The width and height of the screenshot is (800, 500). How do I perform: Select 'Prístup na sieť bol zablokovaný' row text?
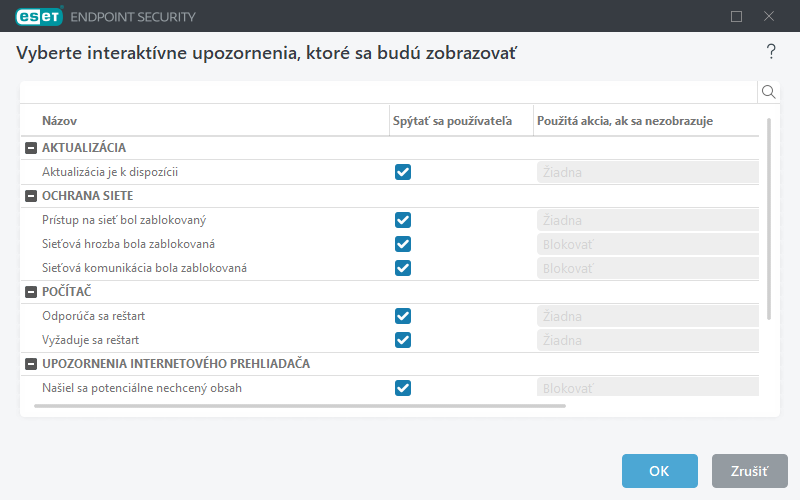tap(124, 220)
